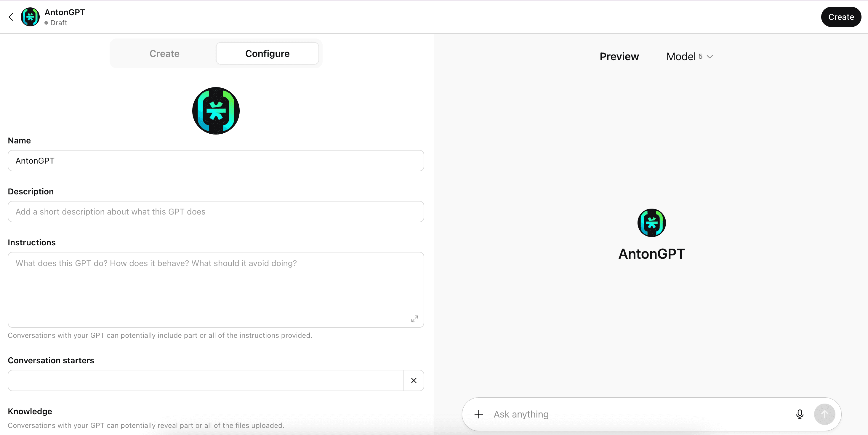Click the GPT profile image to change it
The height and width of the screenshot is (435, 868).
(x=216, y=111)
